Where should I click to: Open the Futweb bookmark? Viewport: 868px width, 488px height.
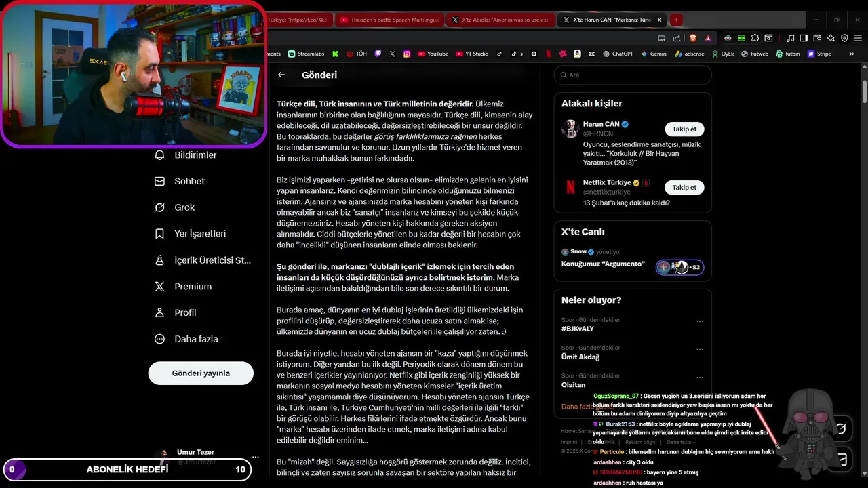pyautogui.click(x=755, y=54)
